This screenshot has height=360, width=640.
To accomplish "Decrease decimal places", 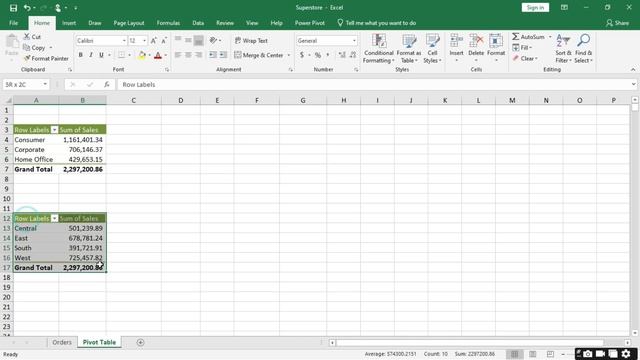I will [353, 55].
